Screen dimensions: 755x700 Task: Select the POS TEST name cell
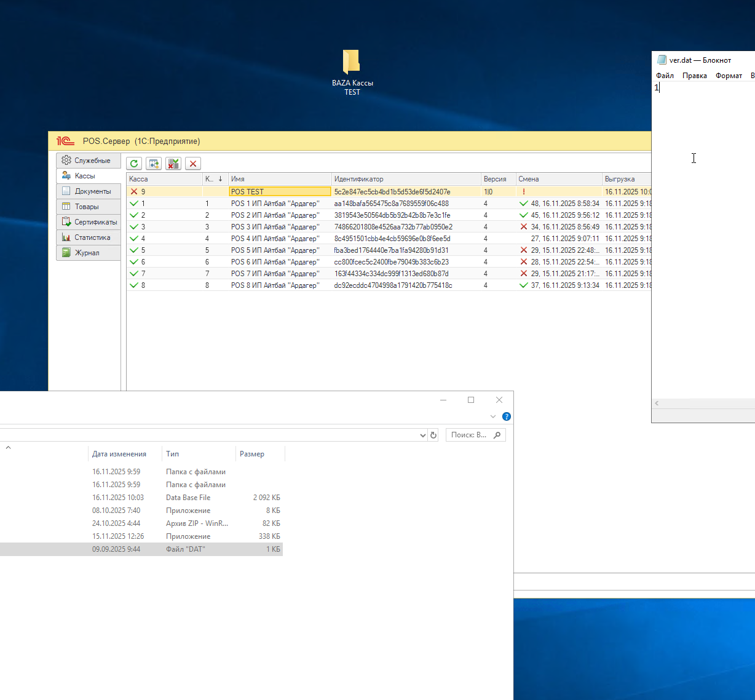pyautogui.click(x=280, y=192)
